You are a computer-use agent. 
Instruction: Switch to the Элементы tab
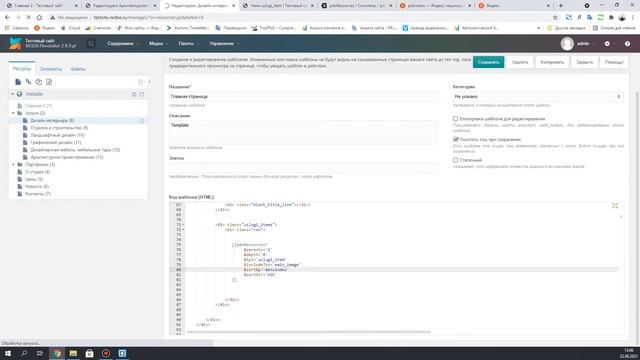point(51,69)
